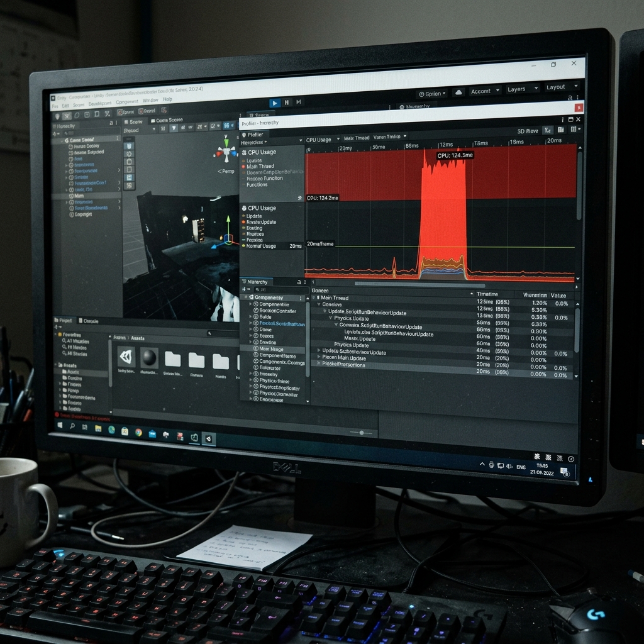
Task: Select the rotate tool in toolbar
Action: 77,116
